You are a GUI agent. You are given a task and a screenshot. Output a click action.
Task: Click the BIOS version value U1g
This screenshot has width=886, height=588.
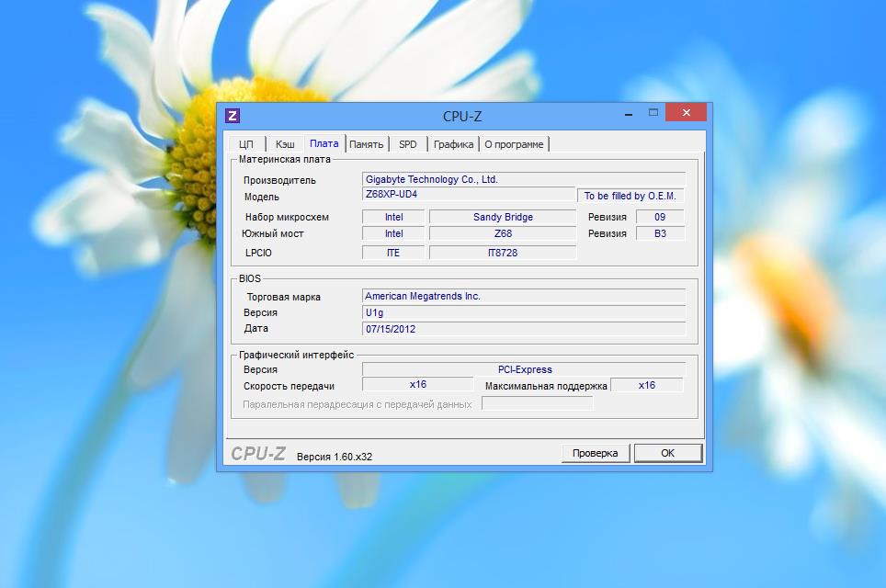[524, 312]
